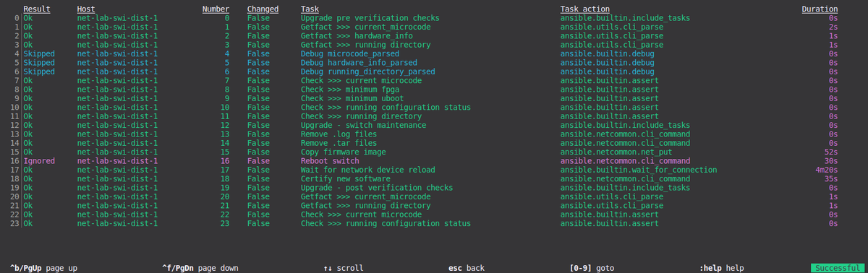Select 'Copy firmware image' task
This screenshot has height=273, width=868.
pyautogui.click(x=343, y=152)
